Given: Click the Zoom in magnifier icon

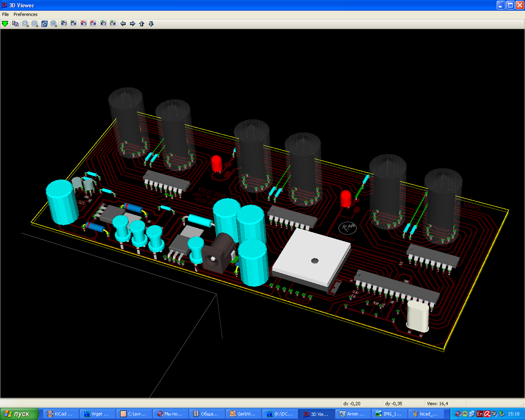Looking at the screenshot, I should 25,24.
